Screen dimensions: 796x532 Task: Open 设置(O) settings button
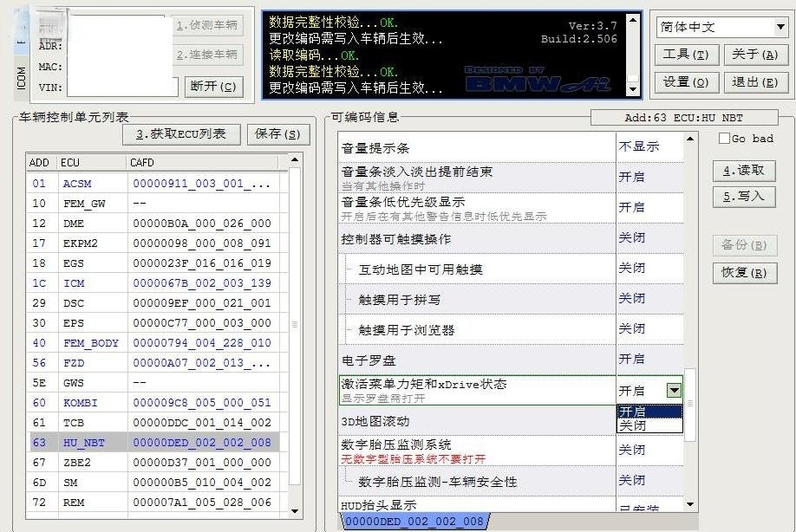[x=686, y=82]
